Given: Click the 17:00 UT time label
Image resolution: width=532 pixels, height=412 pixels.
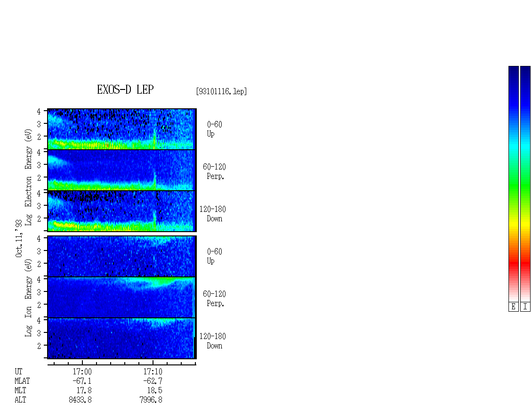Looking at the screenshot, I should (x=82, y=372).
